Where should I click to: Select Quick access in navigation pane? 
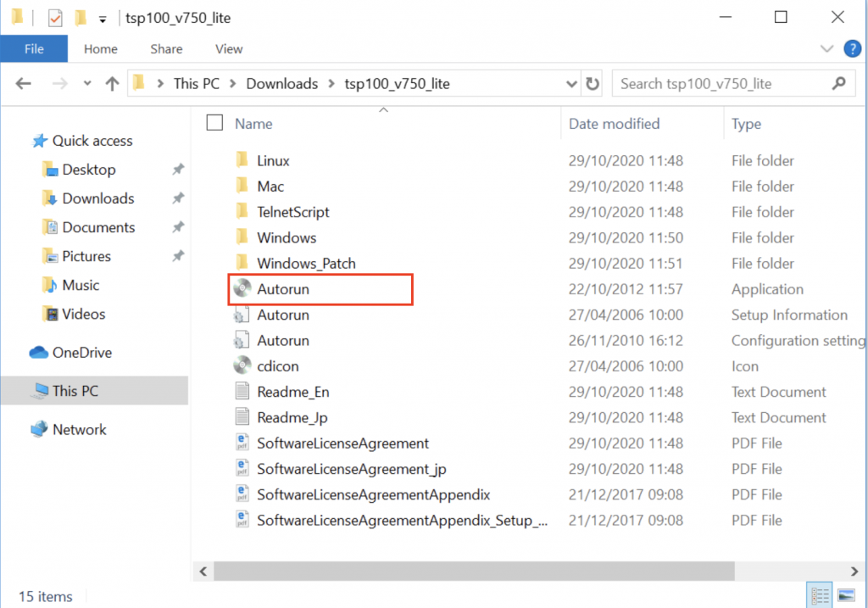point(92,141)
